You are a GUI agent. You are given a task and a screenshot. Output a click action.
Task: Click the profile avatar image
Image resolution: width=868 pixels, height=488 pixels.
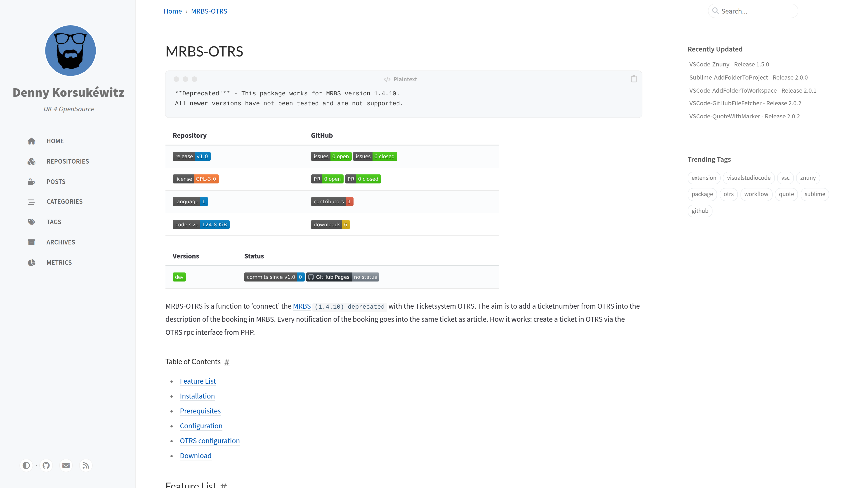[x=71, y=51]
